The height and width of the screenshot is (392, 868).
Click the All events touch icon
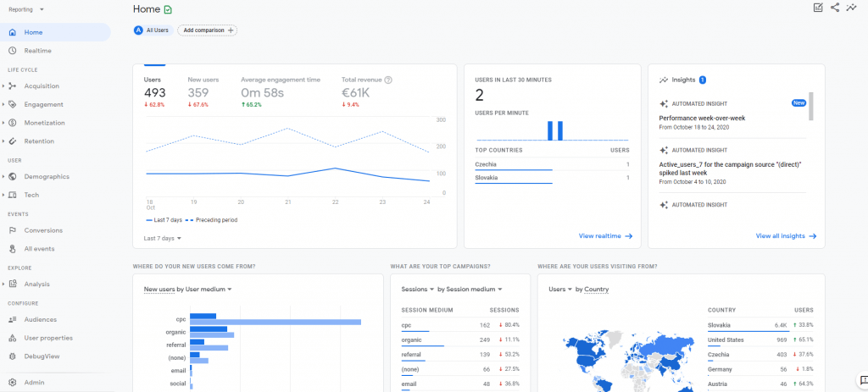(12, 249)
